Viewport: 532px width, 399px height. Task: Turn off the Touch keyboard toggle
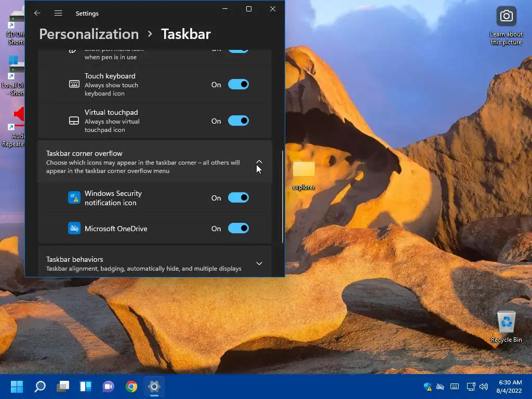click(x=238, y=85)
